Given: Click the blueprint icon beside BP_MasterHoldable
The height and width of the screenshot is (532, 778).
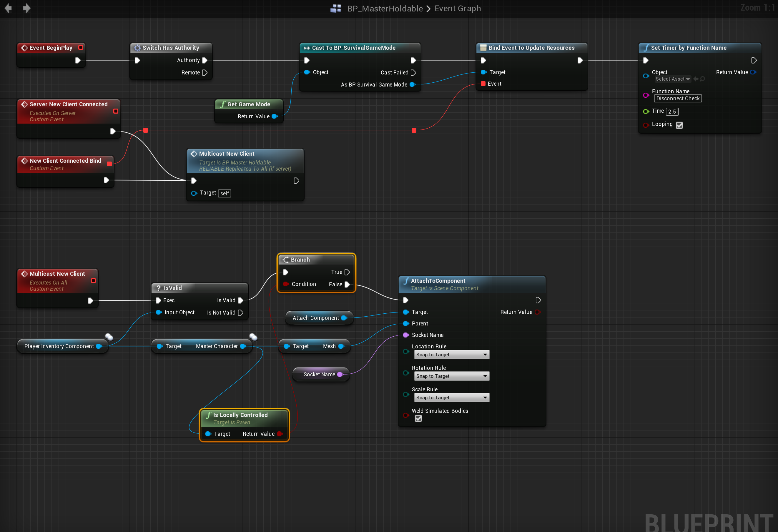Looking at the screenshot, I should (x=335, y=8).
